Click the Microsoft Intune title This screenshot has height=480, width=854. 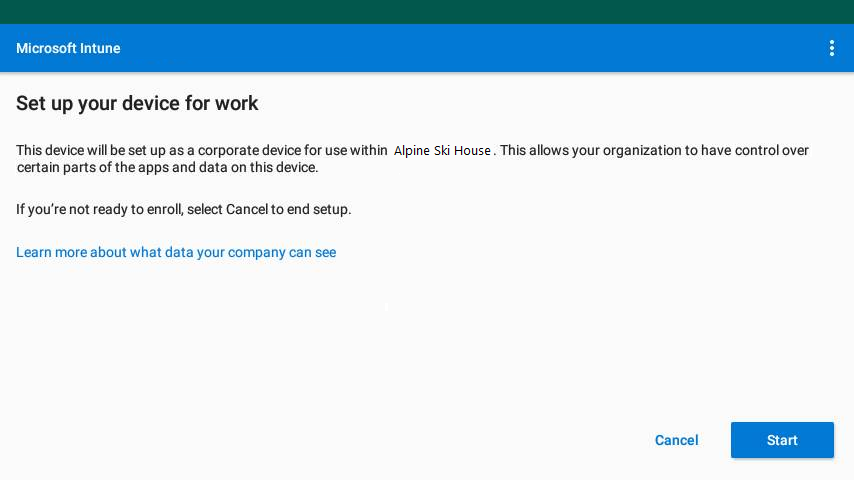(68, 48)
